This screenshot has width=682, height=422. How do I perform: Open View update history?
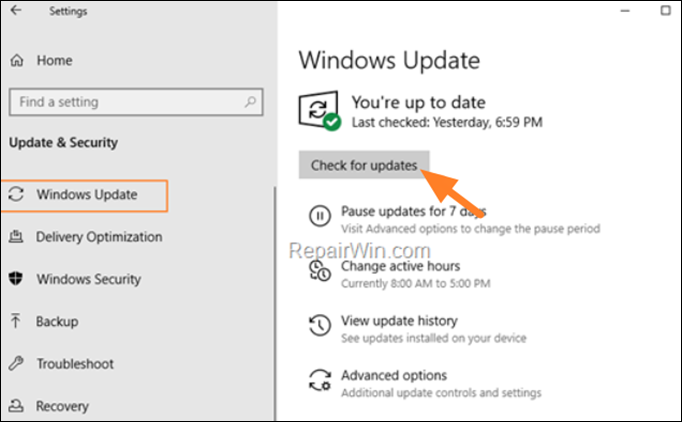(399, 321)
